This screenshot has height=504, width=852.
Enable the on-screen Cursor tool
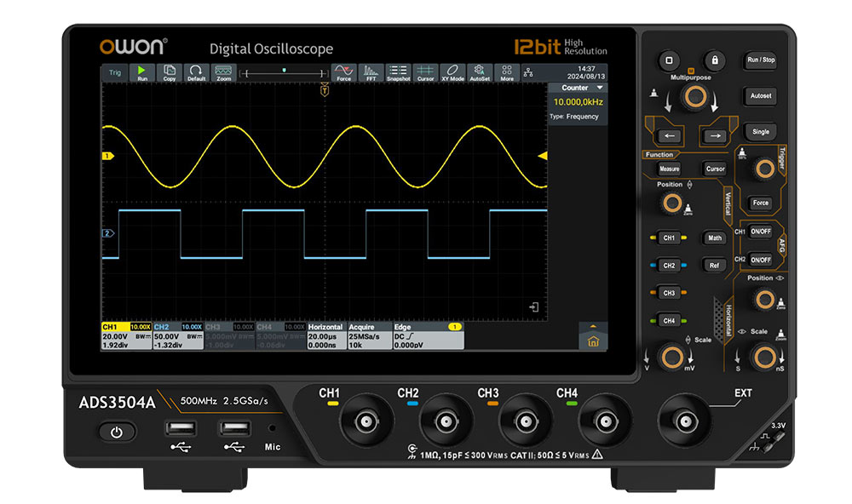(425, 72)
